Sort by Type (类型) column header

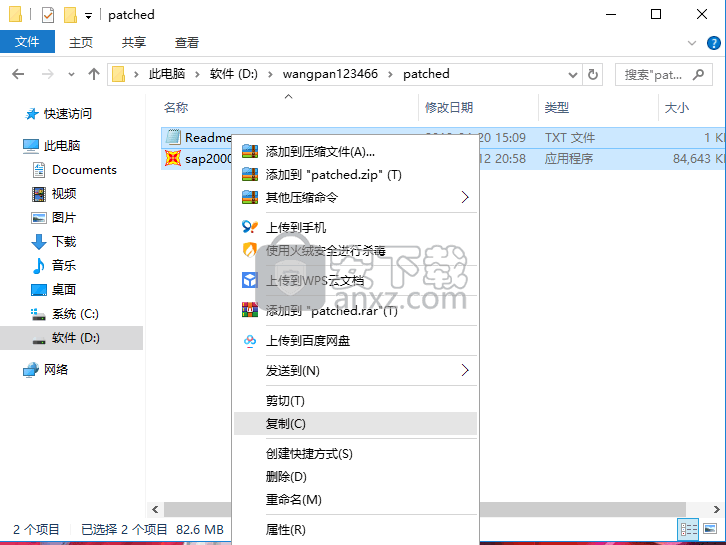[599, 107]
